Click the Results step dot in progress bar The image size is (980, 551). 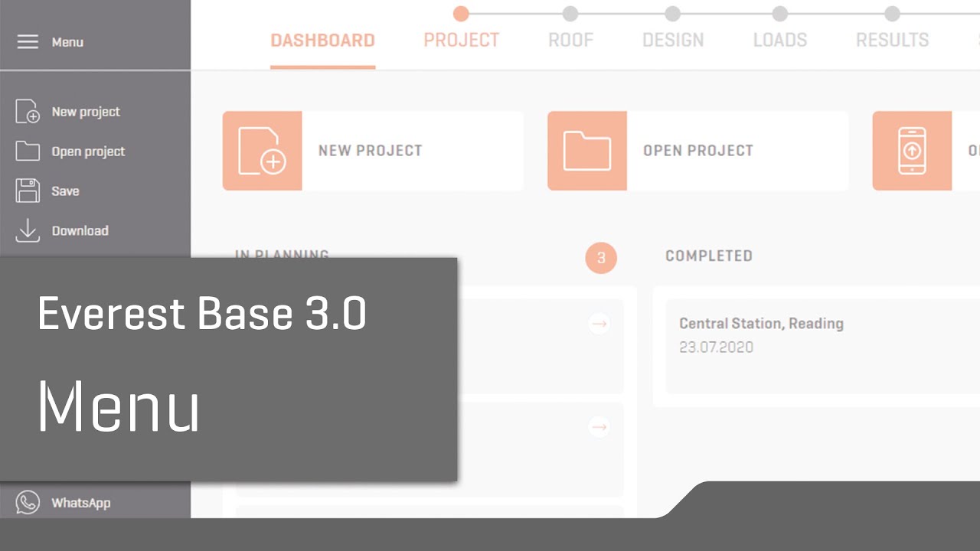click(x=892, y=14)
